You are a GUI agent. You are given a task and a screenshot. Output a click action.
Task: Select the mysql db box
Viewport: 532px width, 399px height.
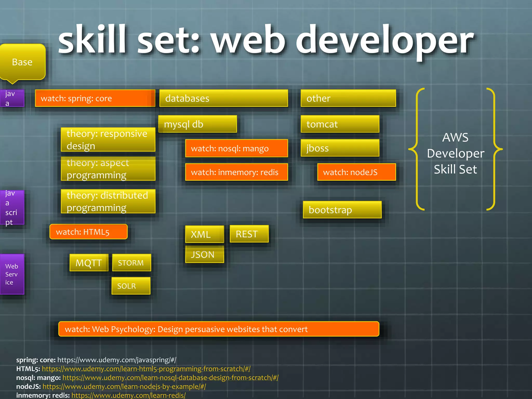[x=197, y=124]
